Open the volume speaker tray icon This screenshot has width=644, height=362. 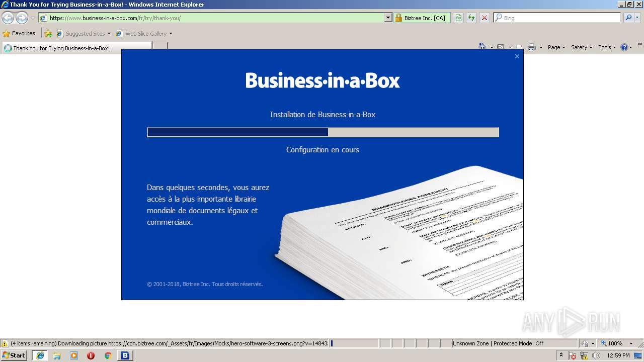[596, 355]
